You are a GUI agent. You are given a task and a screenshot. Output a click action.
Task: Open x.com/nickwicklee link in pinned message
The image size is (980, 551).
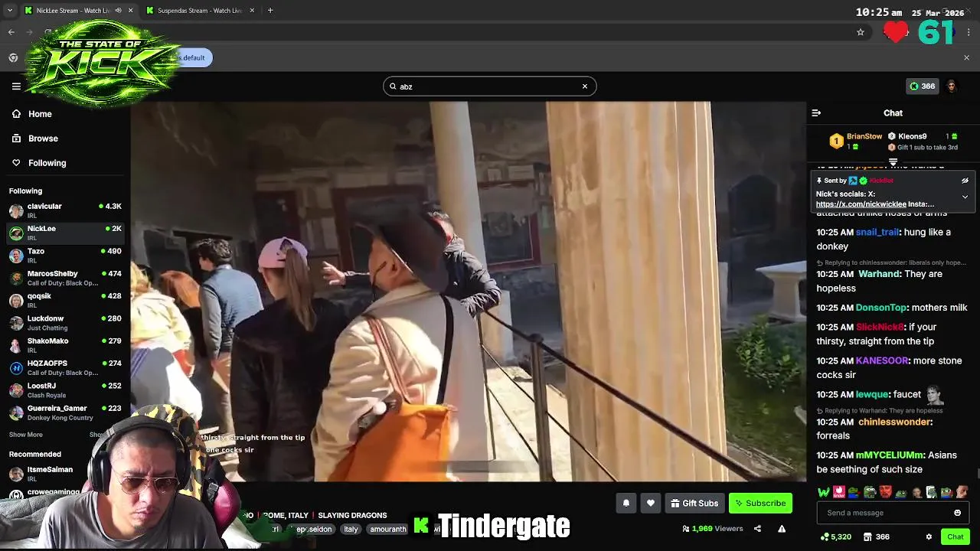pyautogui.click(x=861, y=204)
